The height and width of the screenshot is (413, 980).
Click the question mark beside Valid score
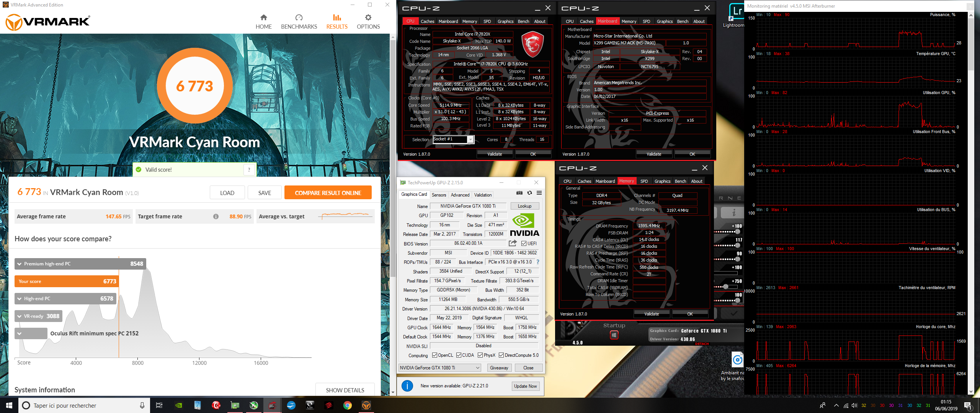249,170
